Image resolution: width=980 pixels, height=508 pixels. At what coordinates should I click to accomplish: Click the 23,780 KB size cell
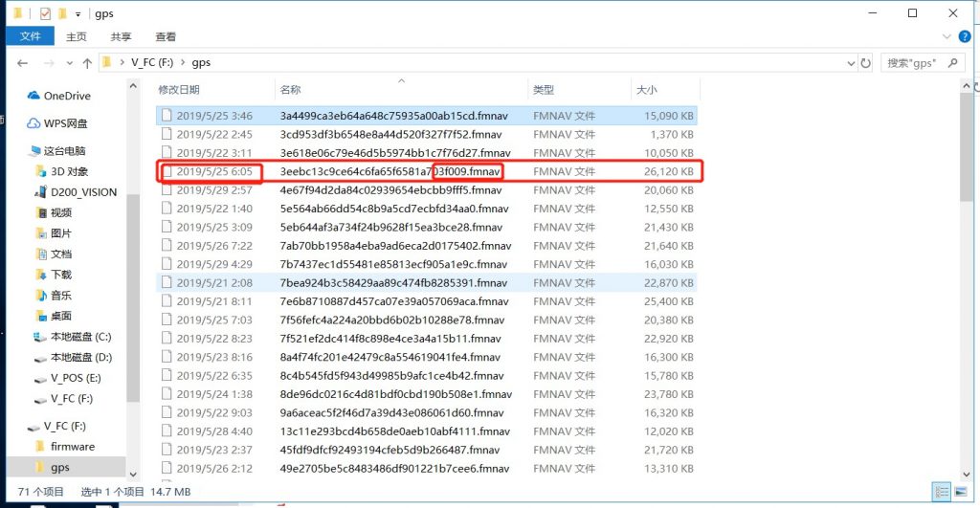click(669, 394)
